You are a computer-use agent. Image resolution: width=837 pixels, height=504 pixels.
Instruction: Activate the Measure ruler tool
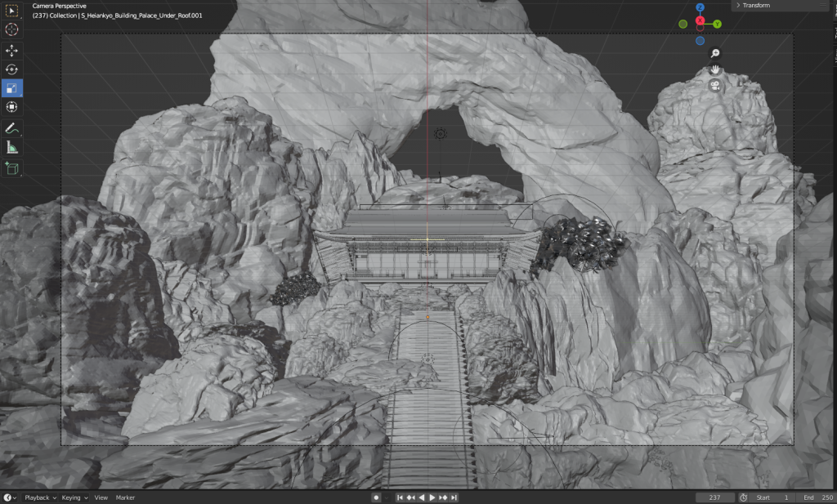click(11, 147)
